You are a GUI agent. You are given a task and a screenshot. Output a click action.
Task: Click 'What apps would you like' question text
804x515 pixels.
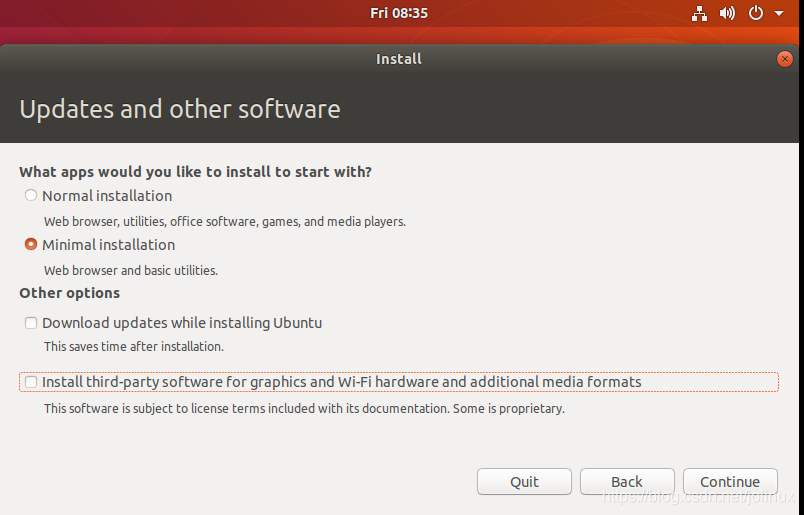click(195, 171)
